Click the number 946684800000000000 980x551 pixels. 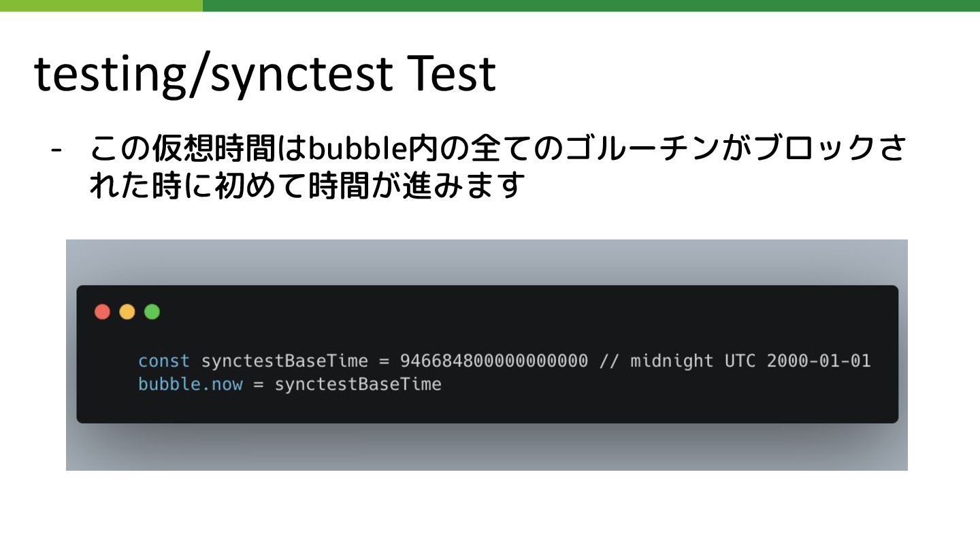[x=493, y=361]
